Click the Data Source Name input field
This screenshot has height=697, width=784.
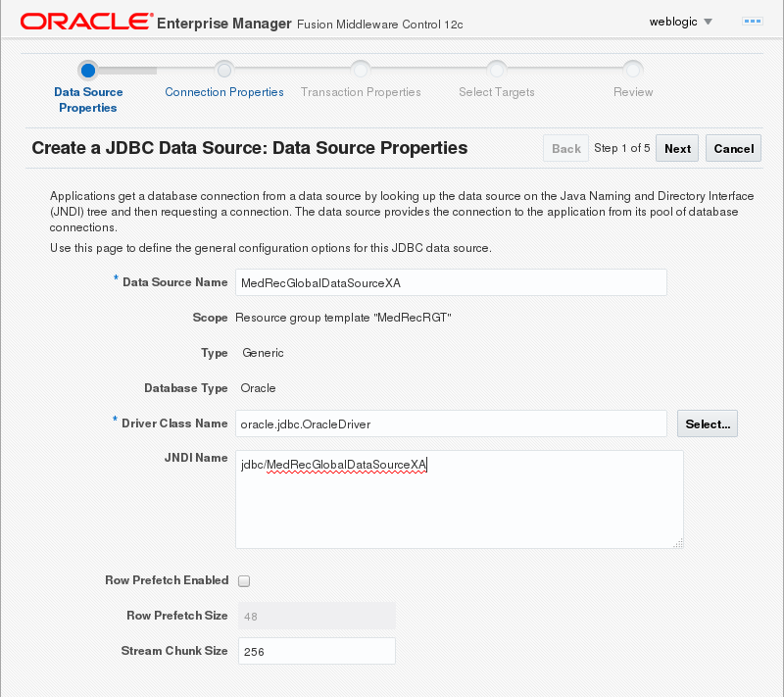click(451, 282)
